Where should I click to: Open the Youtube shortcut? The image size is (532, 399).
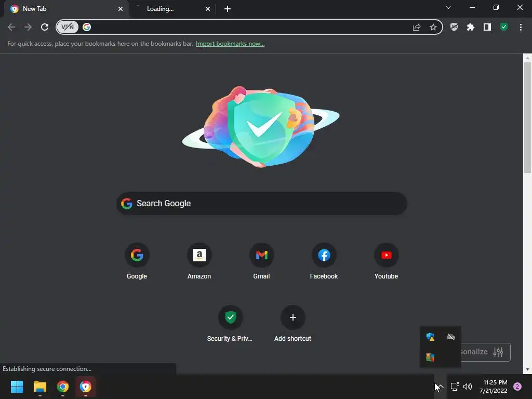click(x=386, y=262)
